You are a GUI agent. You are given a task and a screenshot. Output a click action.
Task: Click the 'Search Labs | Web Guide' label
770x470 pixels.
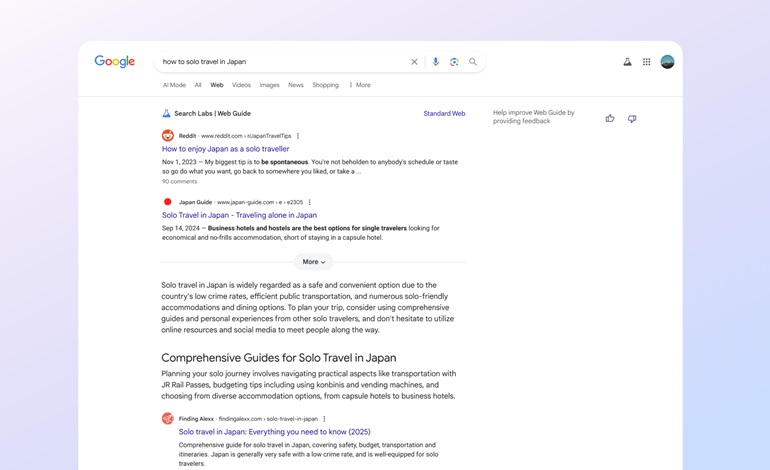point(212,113)
